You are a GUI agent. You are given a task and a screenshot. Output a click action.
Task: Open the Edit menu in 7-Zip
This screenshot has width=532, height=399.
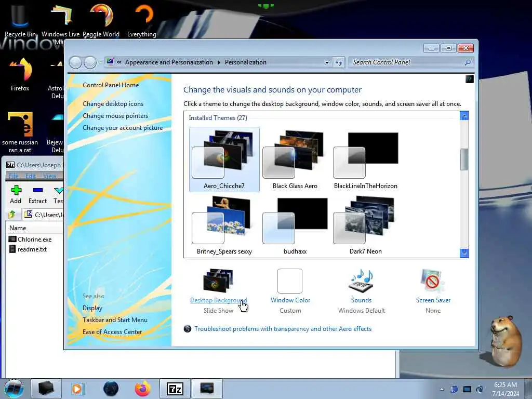coord(31,176)
